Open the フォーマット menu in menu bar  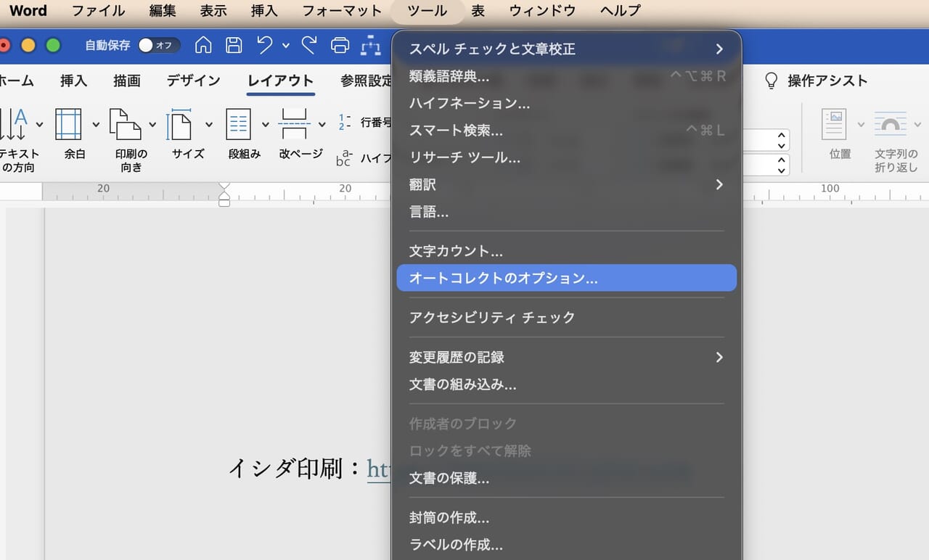tap(342, 11)
